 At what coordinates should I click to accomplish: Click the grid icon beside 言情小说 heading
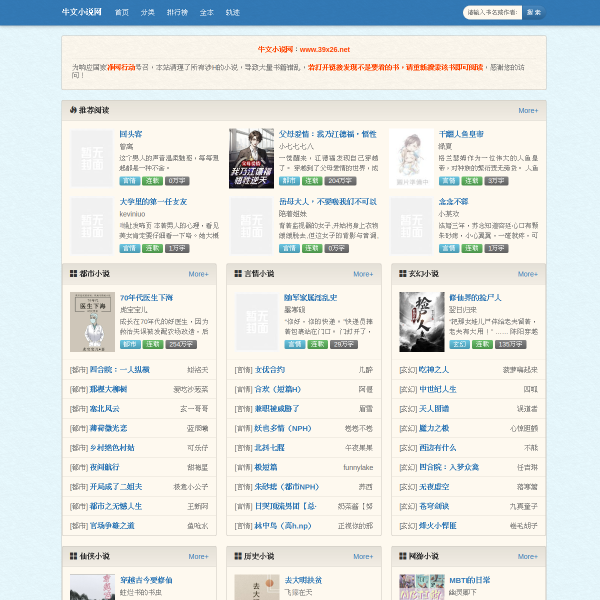coord(238,273)
